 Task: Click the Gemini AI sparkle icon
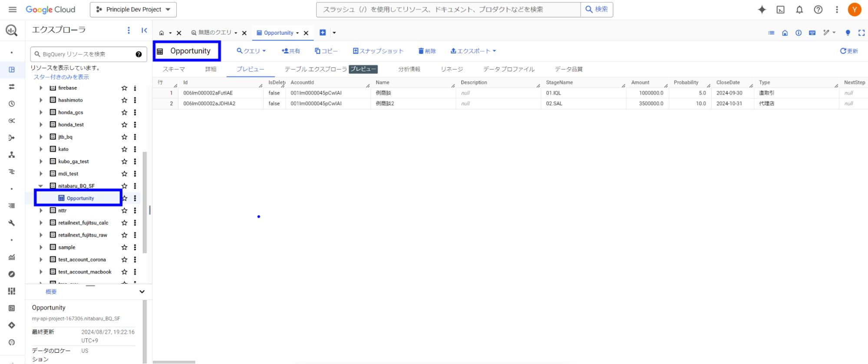click(762, 10)
